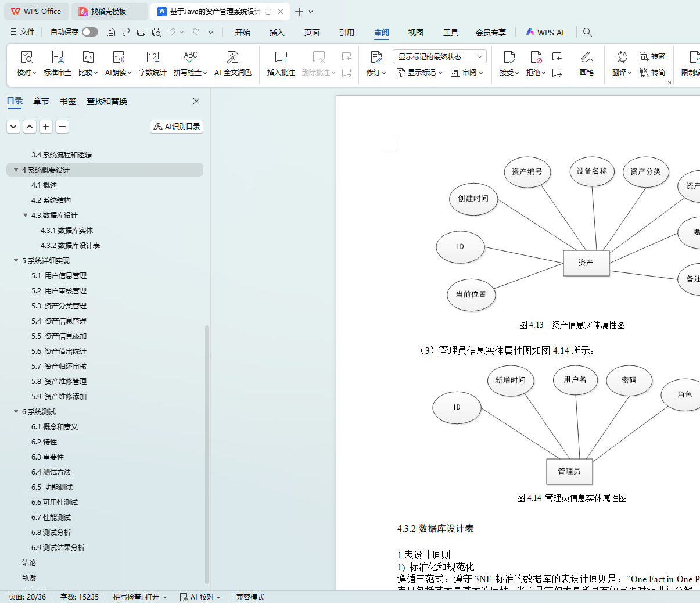Click the AI识别目录 button

pos(177,126)
